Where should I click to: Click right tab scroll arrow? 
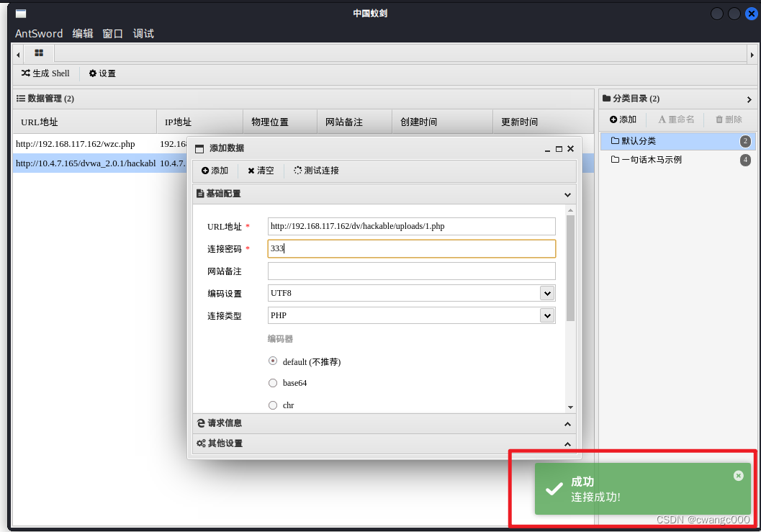pyautogui.click(x=752, y=55)
